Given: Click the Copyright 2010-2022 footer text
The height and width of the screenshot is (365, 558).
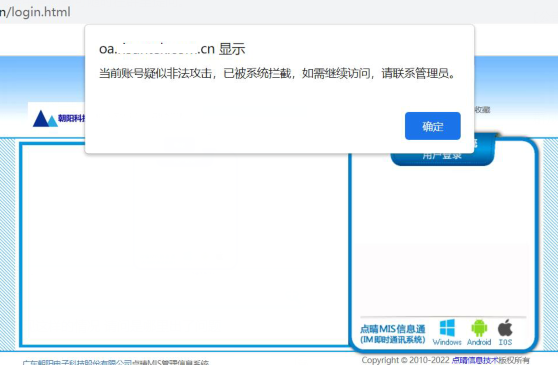Looking at the screenshot, I should tap(406, 360).
